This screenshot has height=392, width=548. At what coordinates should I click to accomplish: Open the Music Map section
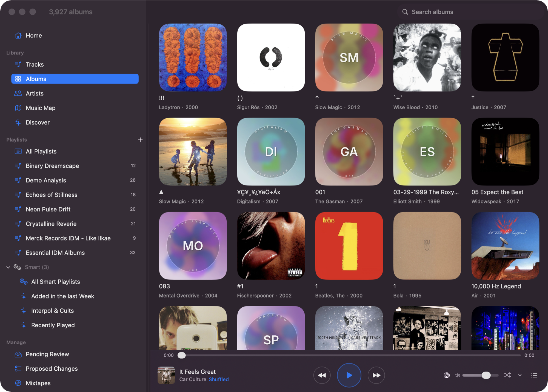75,108
